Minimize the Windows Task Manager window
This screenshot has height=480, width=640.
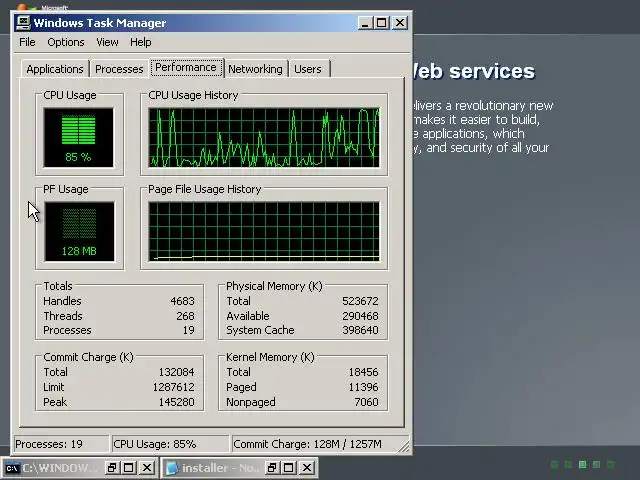[365, 23]
